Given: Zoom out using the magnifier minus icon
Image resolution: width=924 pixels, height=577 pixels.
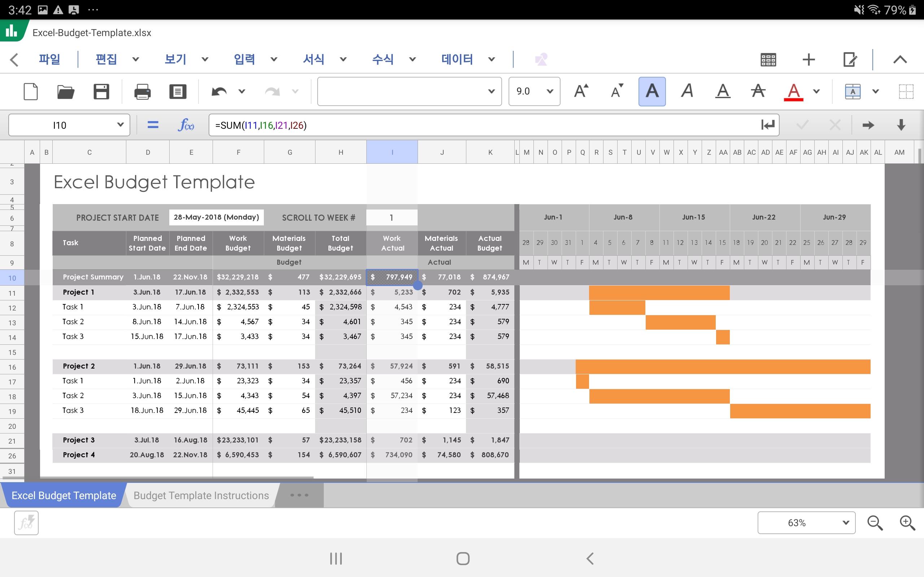Looking at the screenshot, I should [x=875, y=523].
